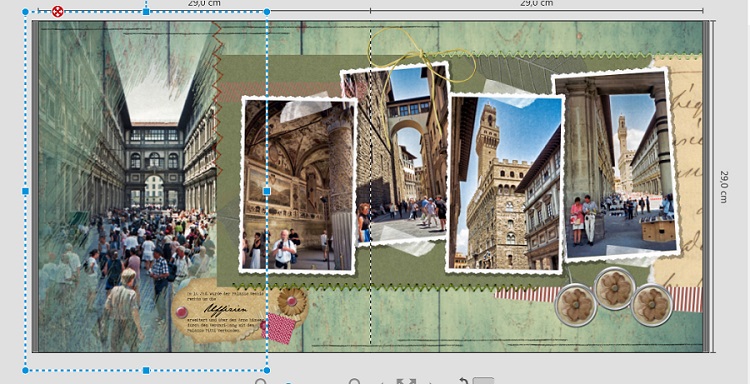
Task: Select the frescoed hall interior photo
Action: 298,186
